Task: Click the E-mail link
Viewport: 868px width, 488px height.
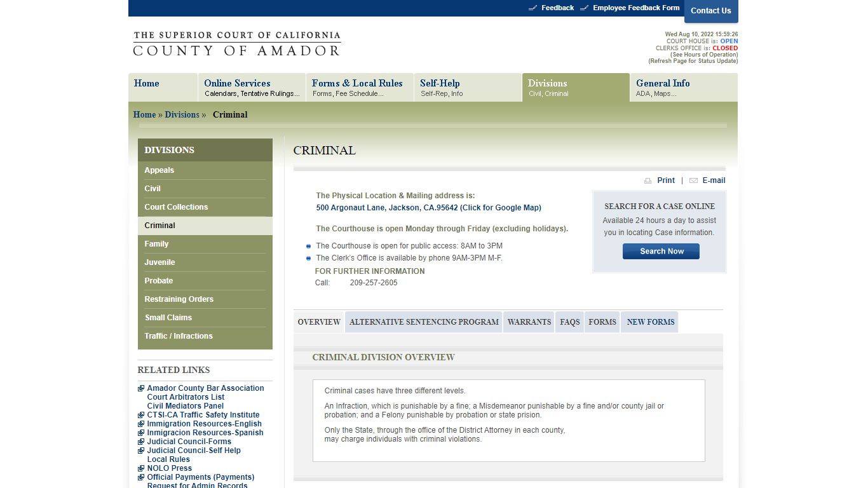Action: tap(714, 180)
